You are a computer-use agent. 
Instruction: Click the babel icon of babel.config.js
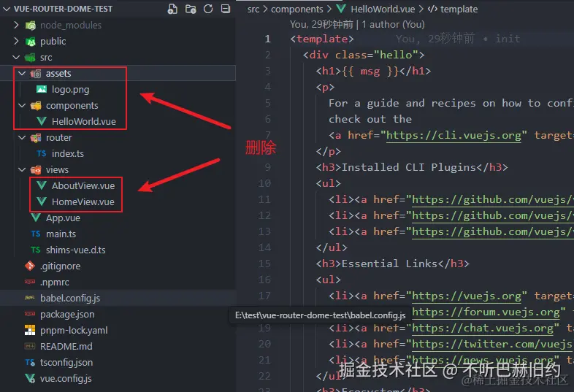(30, 298)
